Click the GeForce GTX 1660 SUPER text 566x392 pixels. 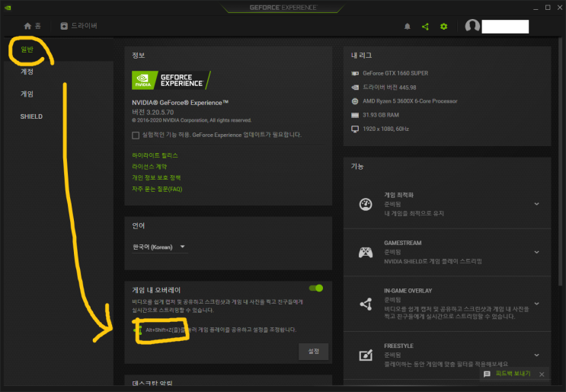coord(395,73)
